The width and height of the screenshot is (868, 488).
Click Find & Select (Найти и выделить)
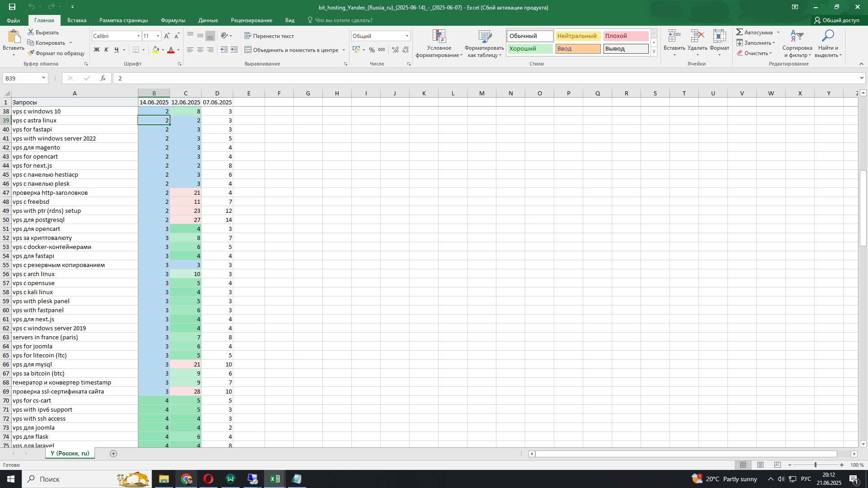coord(828,43)
